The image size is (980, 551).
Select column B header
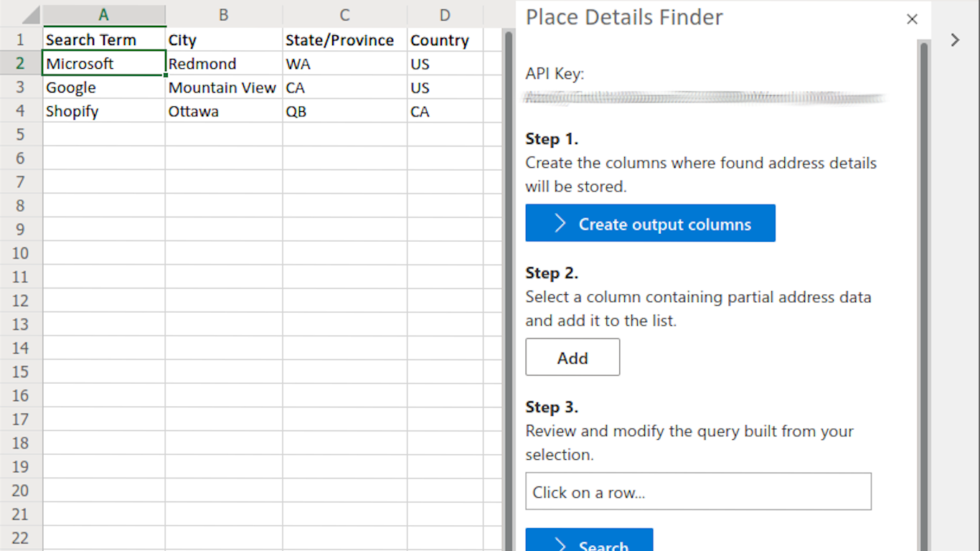click(224, 15)
